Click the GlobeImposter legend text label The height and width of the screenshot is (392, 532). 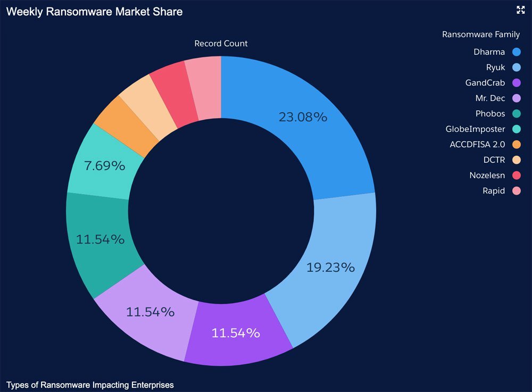click(475, 129)
